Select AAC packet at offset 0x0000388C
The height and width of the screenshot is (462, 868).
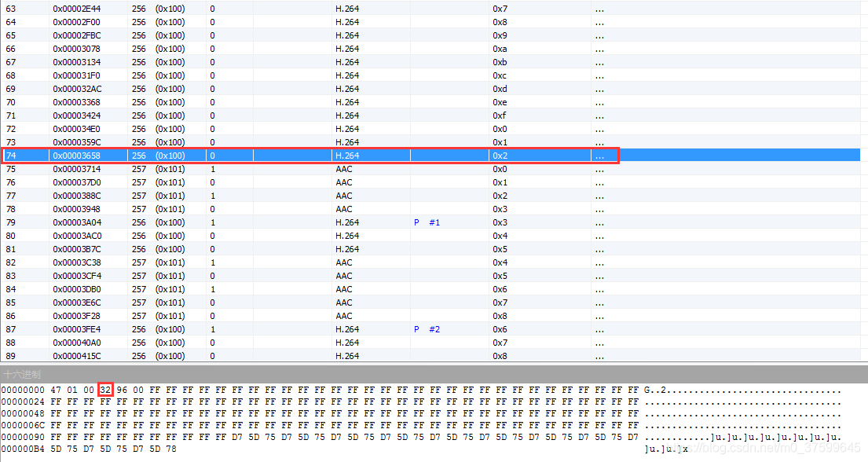click(430, 196)
